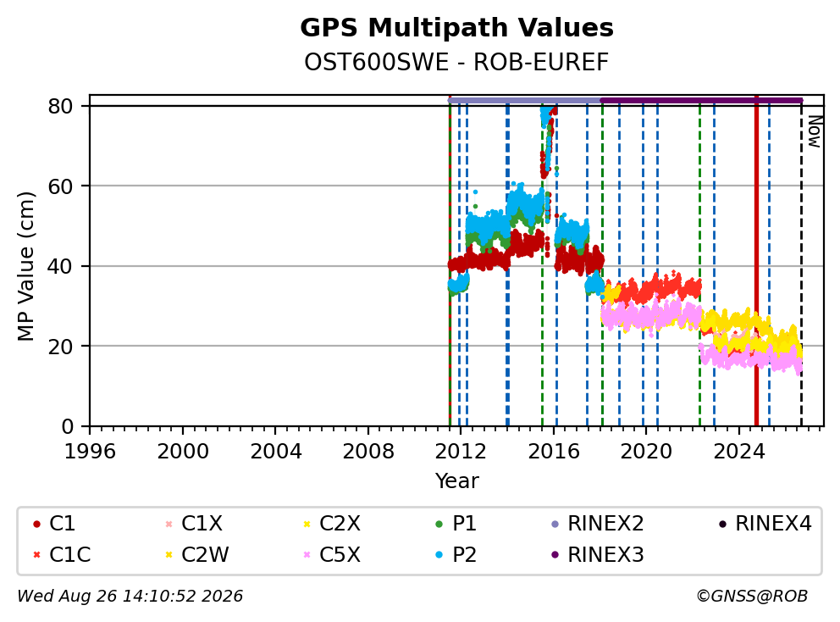Click the RINEX2 legend entry
The image size is (840, 622).
(597, 524)
